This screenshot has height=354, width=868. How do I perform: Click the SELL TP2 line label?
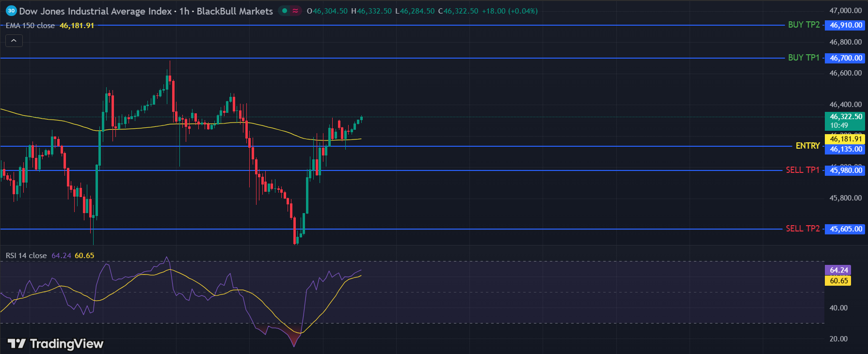coord(802,229)
